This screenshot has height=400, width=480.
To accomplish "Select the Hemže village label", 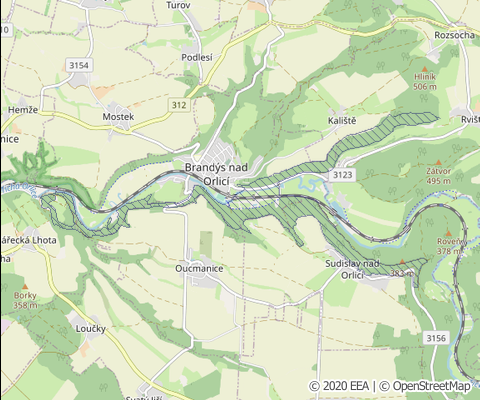I will 23,110.
